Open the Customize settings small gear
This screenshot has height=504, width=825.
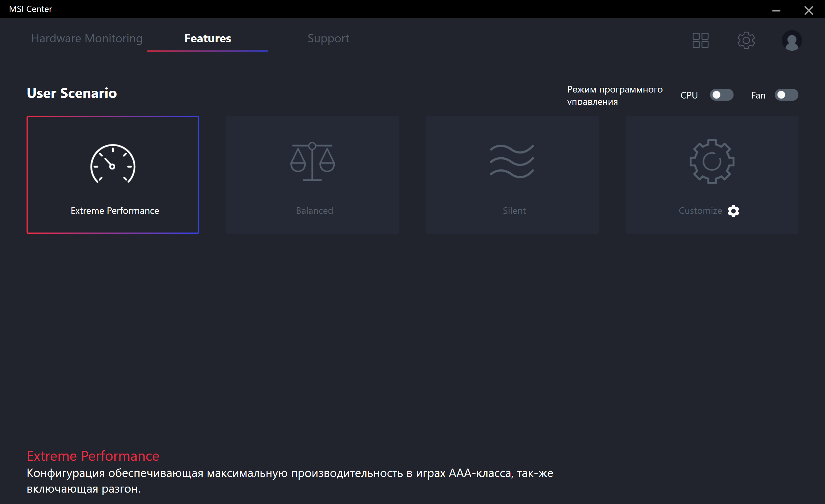(x=733, y=211)
